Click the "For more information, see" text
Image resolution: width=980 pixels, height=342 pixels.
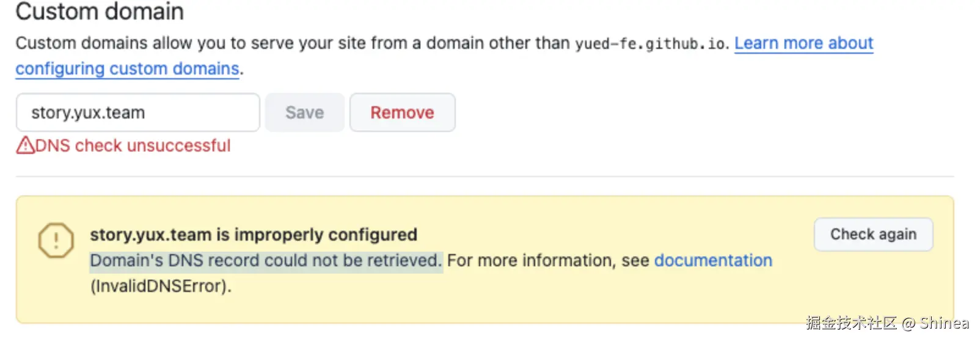pos(548,260)
